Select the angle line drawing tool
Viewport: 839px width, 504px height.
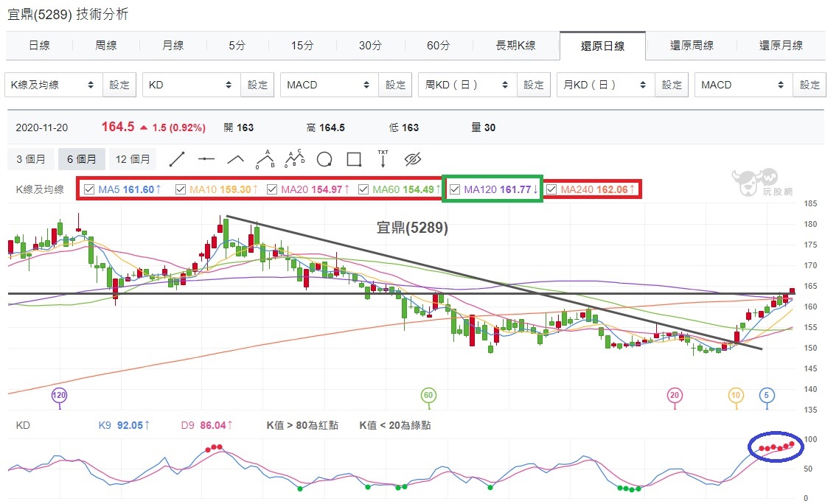(x=235, y=159)
